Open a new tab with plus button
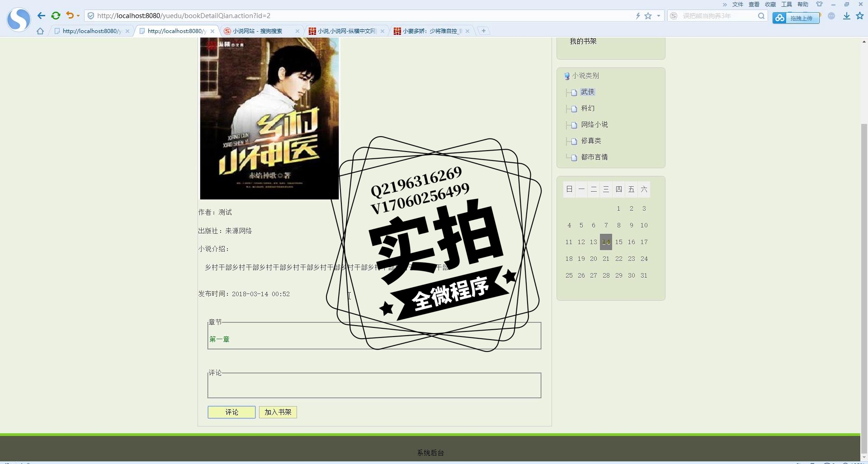This screenshot has height=464, width=868. [x=483, y=31]
